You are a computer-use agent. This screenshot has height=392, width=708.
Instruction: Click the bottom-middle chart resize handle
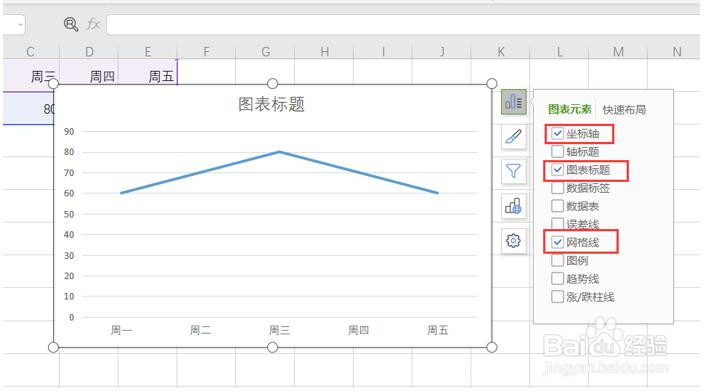tap(272, 347)
